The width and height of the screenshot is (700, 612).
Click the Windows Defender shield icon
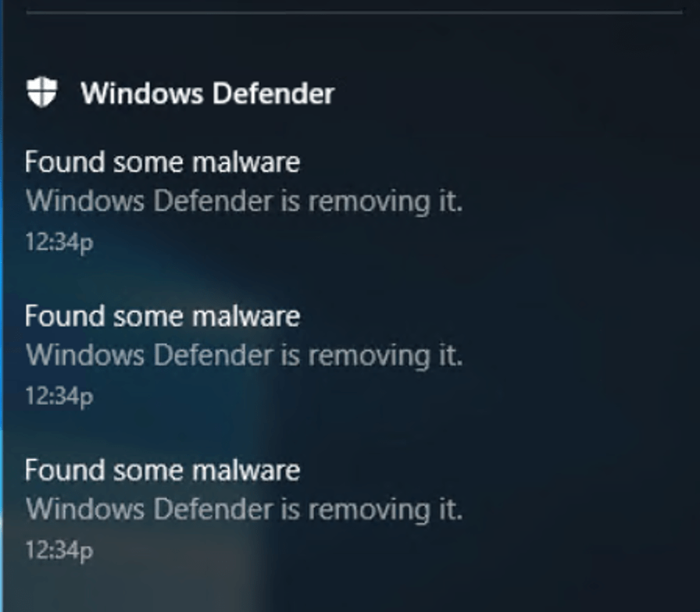42,92
